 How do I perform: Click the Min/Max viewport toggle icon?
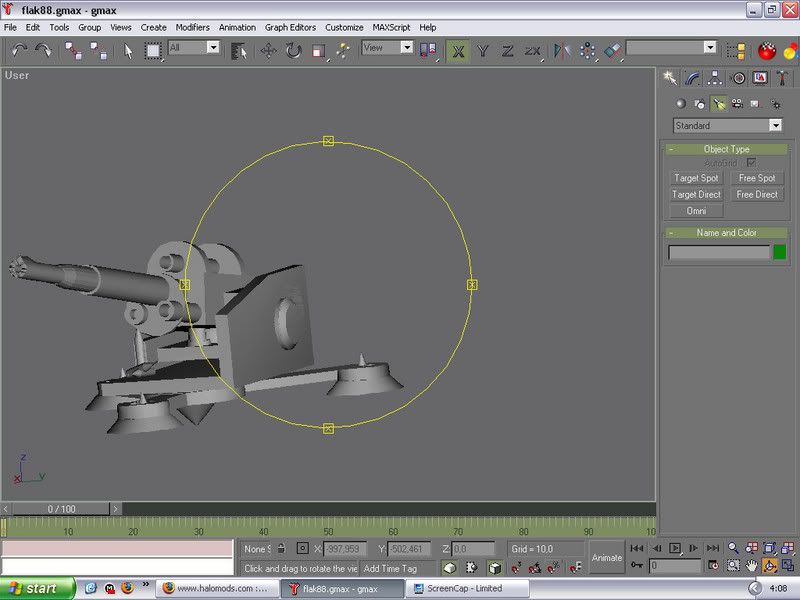pyautogui.click(x=787, y=565)
